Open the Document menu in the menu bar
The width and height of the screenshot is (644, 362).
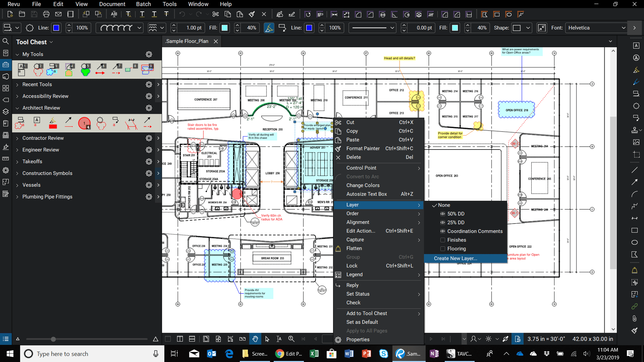[112, 4]
